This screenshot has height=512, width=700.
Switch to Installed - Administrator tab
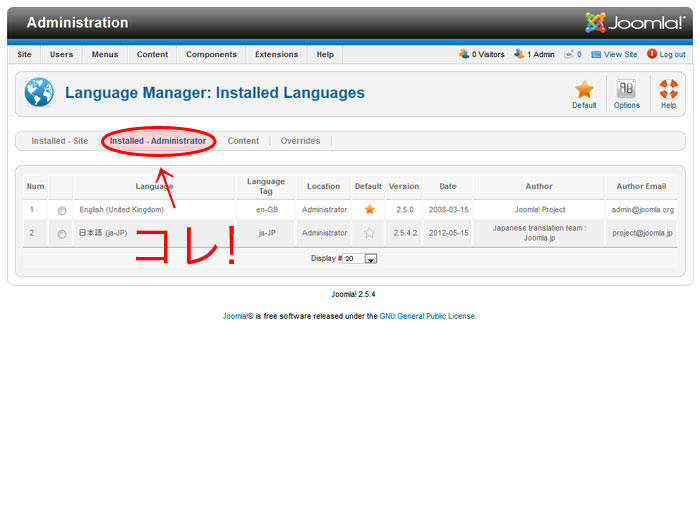158,141
